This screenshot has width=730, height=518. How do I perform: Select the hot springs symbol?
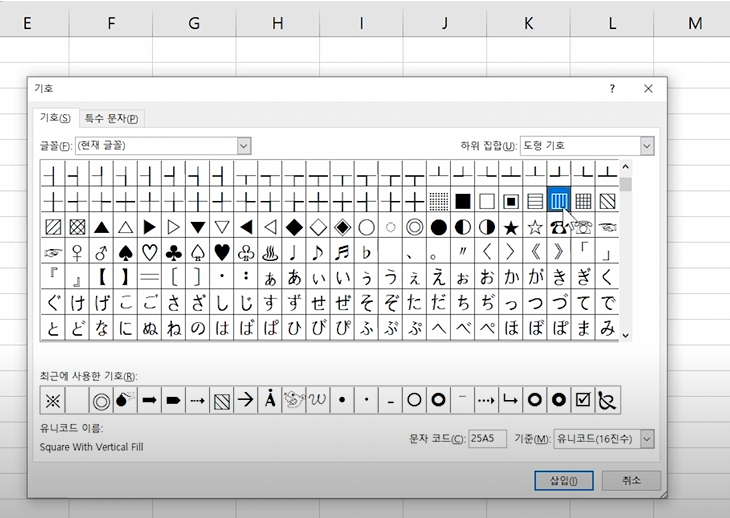(x=270, y=253)
